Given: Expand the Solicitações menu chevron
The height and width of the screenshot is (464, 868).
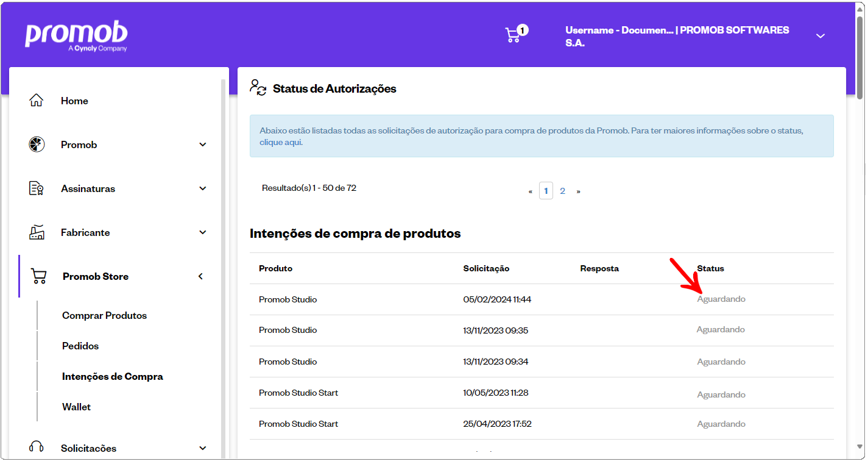Looking at the screenshot, I should click(x=203, y=448).
